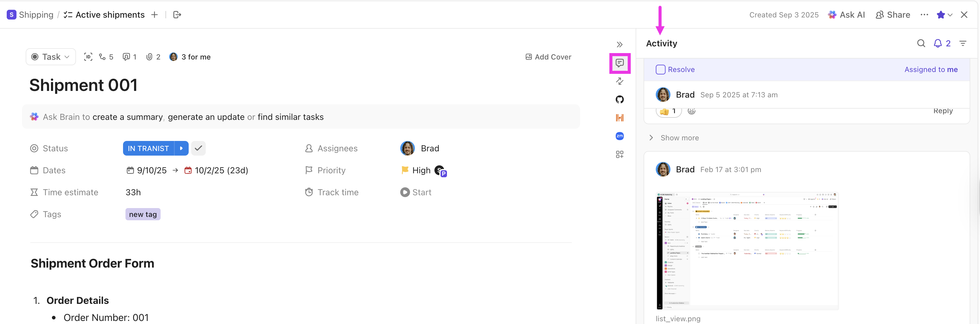980x324 pixels.
Task: Click the IN TRANSIT status progress control
Action: coord(181,148)
